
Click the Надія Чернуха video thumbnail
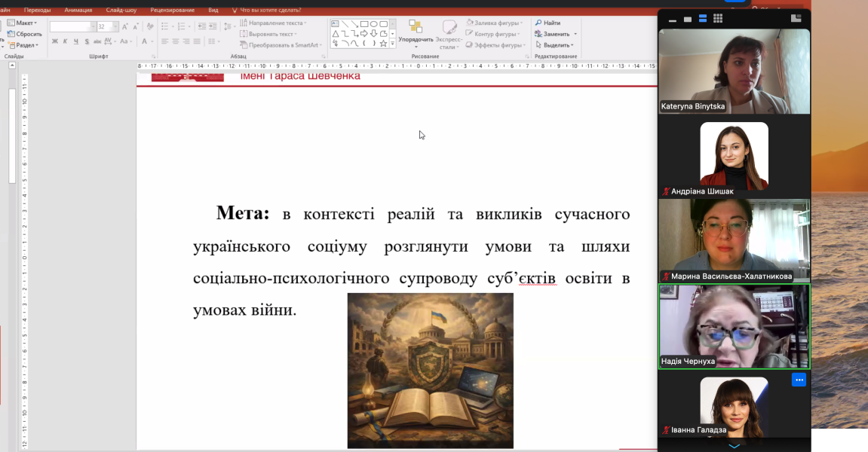point(734,326)
